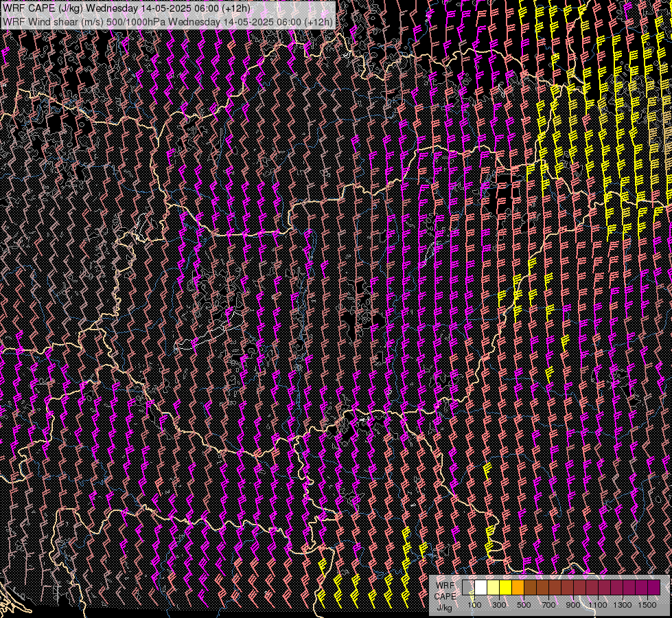
Task: Click the 100 legend tick label
Action: pyautogui.click(x=474, y=605)
